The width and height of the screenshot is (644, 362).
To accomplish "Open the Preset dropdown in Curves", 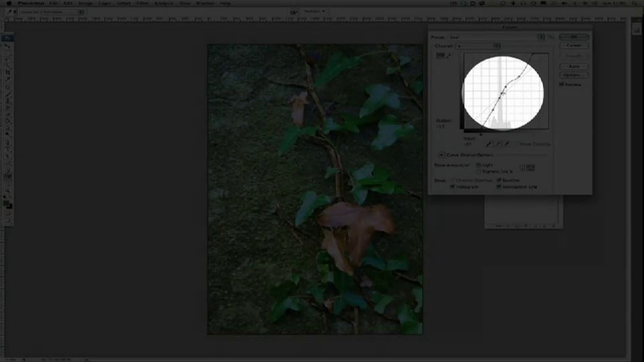I will point(496,37).
